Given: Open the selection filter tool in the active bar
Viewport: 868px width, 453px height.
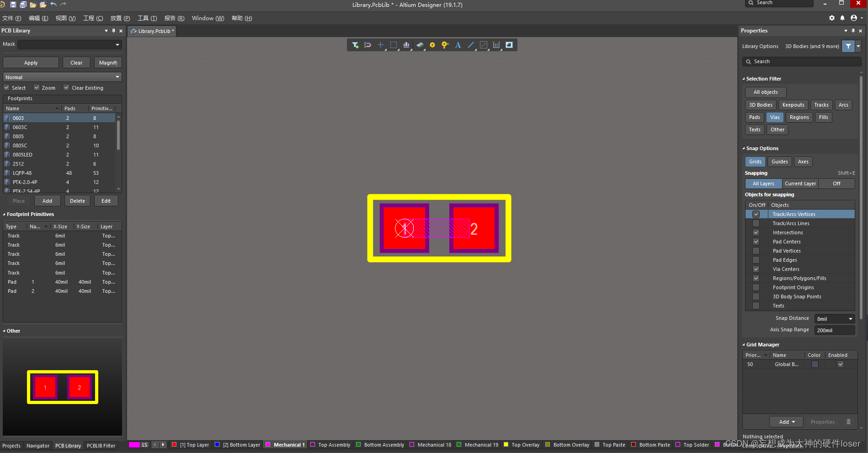Looking at the screenshot, I should (x=355, y=45).
